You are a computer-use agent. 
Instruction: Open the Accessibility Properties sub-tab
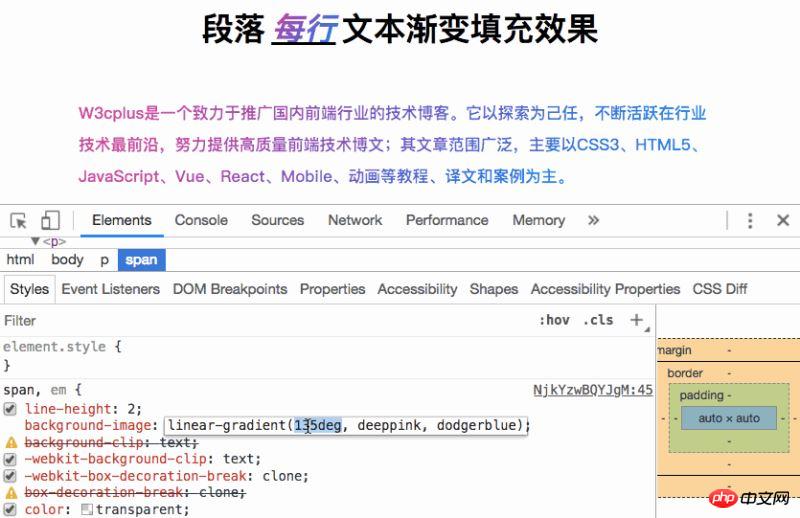tap(605, 289)
